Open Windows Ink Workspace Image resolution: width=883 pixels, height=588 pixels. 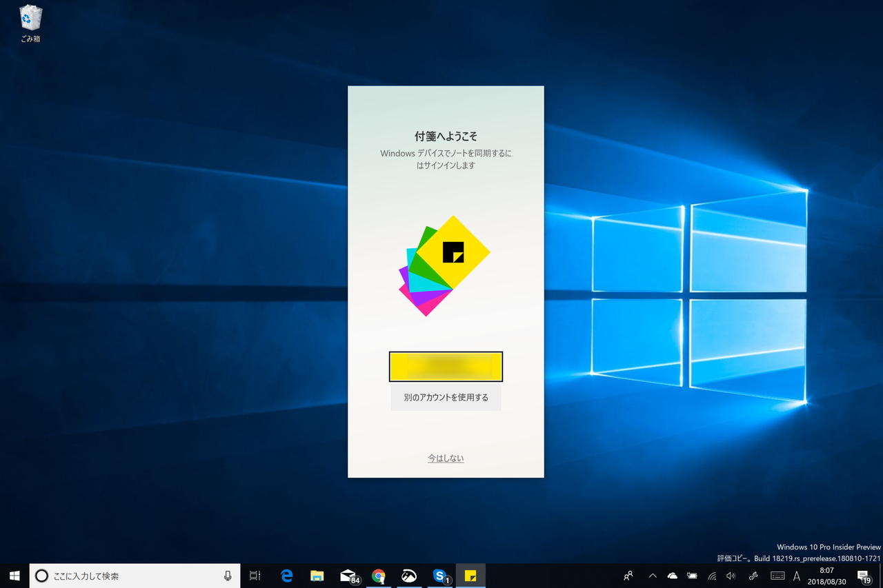click(752, 576)
